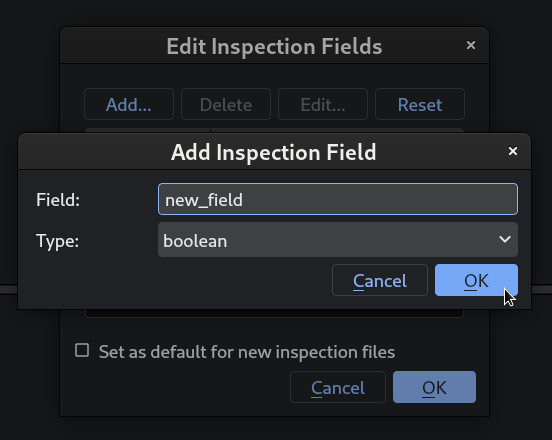The image size is (552, 440).
Task: Click the Reset button
Action: coord(420,104)
